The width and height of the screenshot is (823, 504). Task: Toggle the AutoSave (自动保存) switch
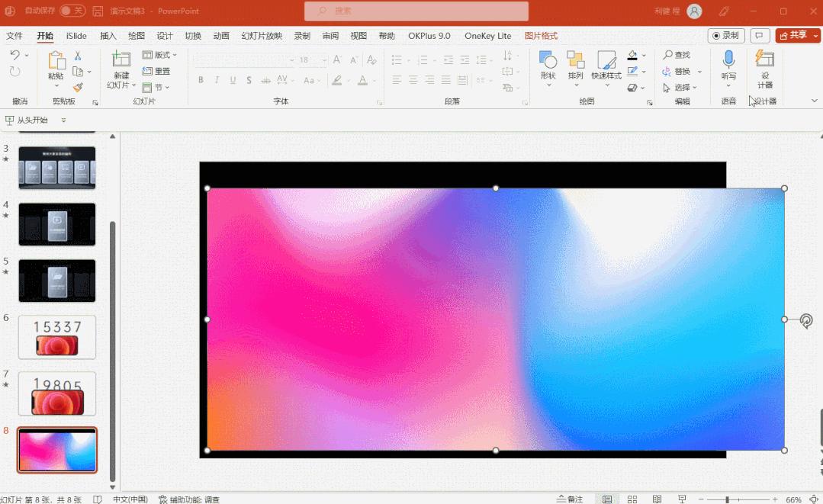coord(72,11)
